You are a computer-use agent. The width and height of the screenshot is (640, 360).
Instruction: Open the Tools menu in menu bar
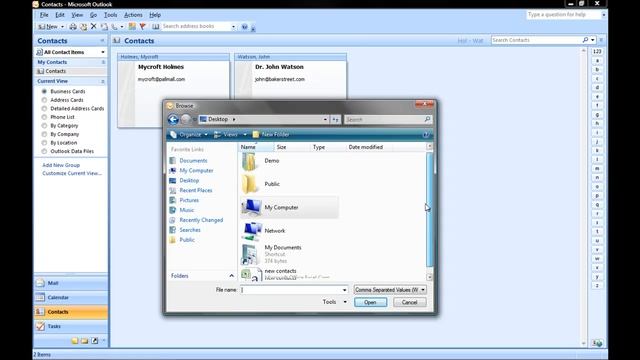coord(110,15)
